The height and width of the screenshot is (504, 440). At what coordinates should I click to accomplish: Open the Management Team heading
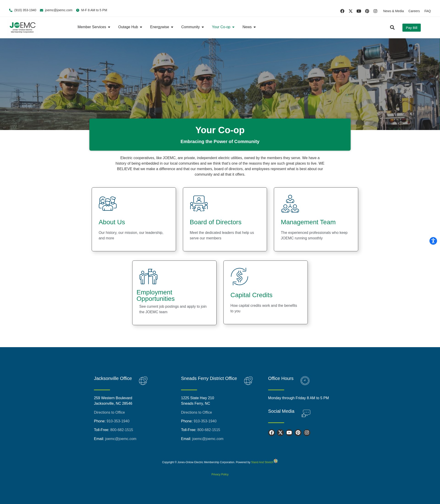pos(308,222)
